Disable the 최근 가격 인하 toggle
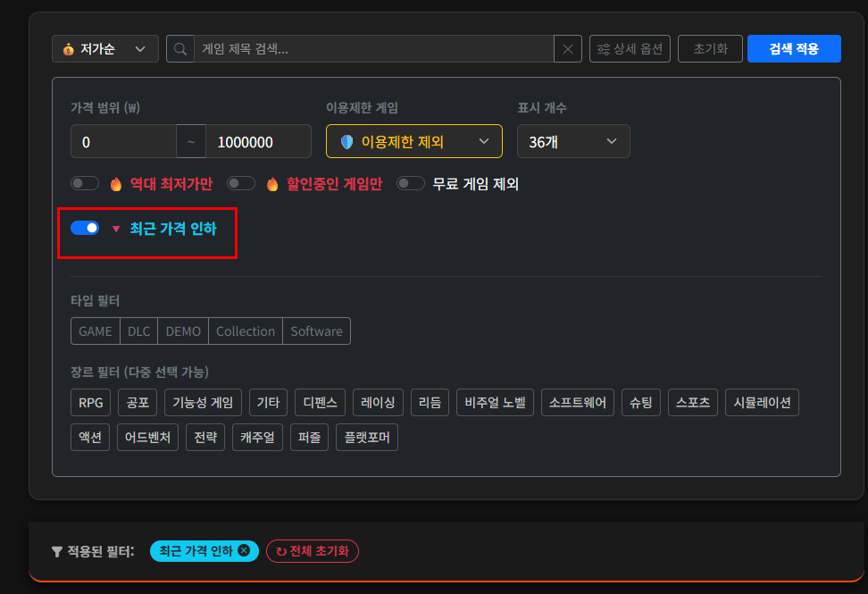868x594 pixels. point(85,229)
